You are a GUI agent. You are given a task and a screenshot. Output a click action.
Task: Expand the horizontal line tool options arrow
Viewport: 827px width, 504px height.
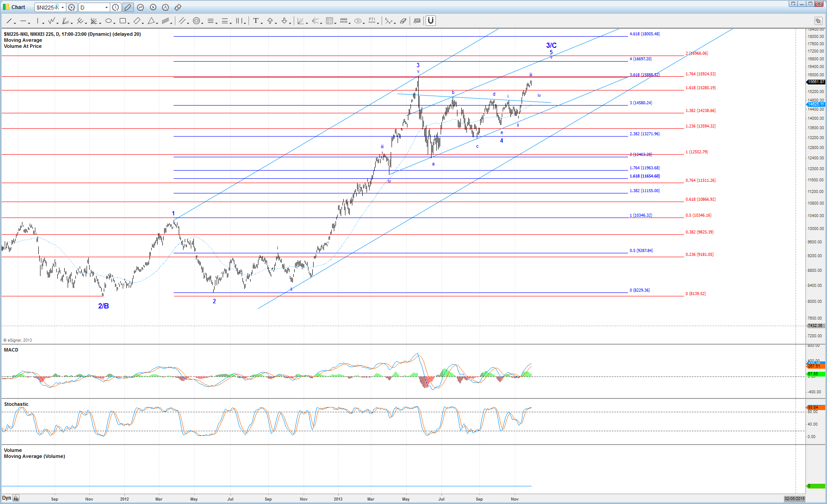29,22
